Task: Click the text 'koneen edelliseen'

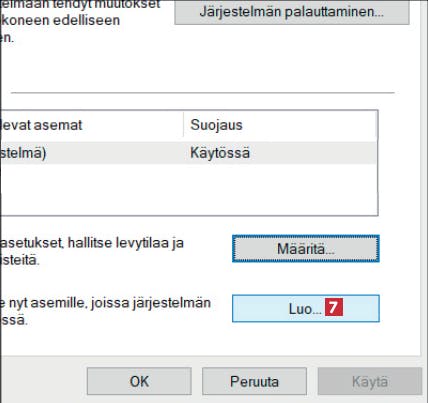Action: (61, 20)
